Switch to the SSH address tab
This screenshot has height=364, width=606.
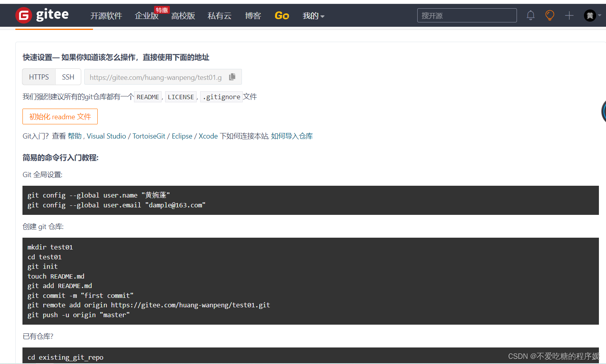(x=68, y=77)
